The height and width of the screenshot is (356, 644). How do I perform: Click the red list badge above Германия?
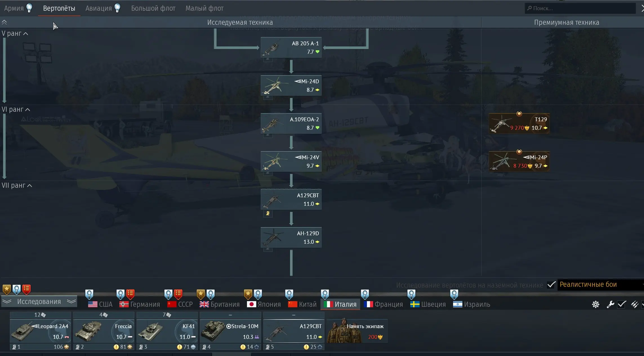point(130,294)
